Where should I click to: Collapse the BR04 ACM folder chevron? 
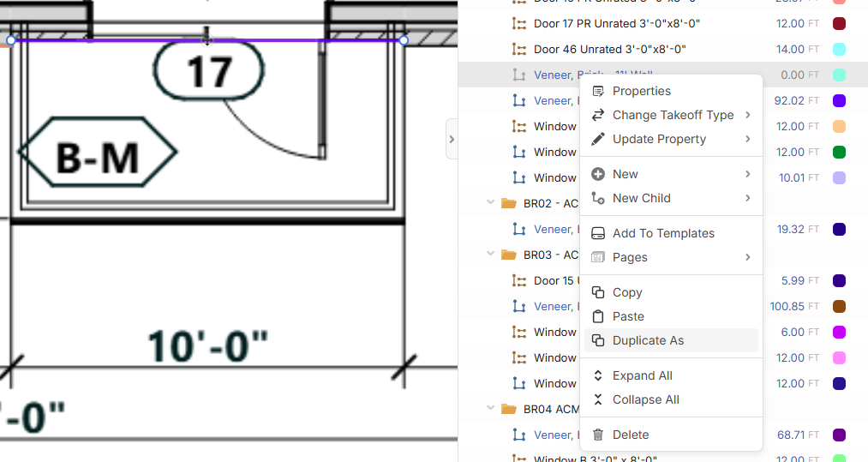[490, 409]
